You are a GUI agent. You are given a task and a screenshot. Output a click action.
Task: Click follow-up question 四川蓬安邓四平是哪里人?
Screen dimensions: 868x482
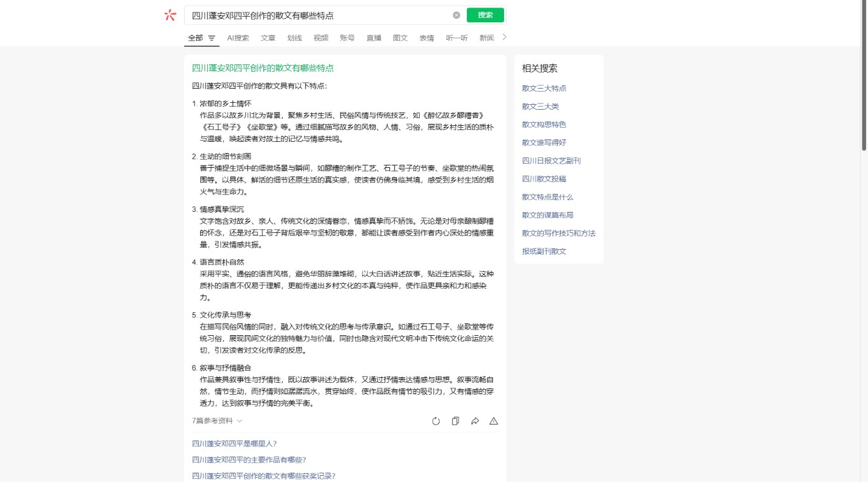[234, 444]
